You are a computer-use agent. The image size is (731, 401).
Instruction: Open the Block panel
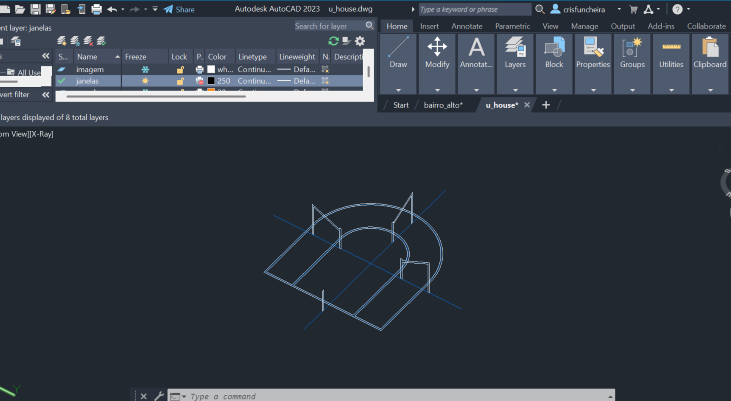point(554,63)
